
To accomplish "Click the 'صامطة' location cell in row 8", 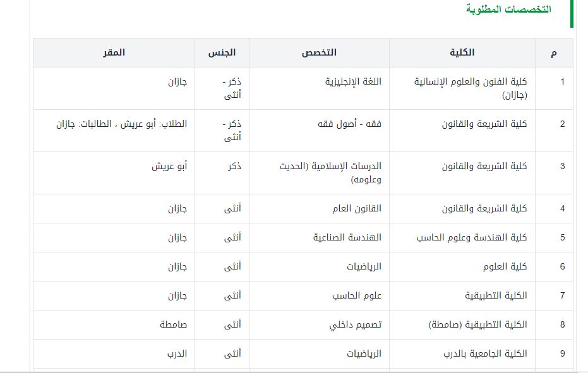I will click(173, 324).
